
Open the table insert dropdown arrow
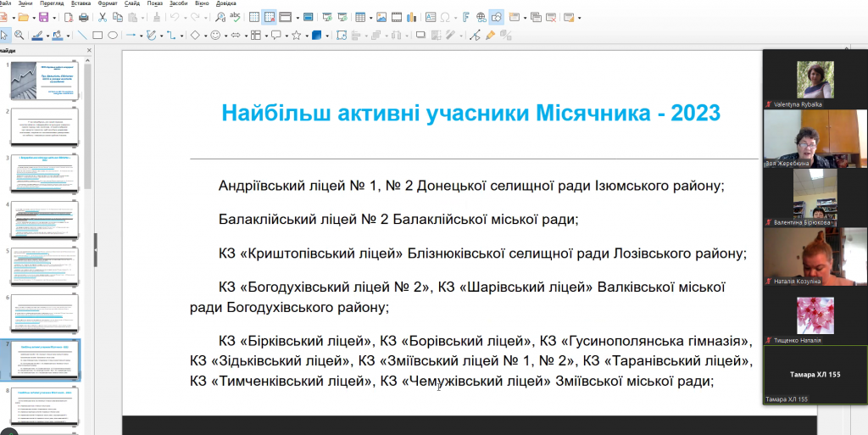[370, 18]
